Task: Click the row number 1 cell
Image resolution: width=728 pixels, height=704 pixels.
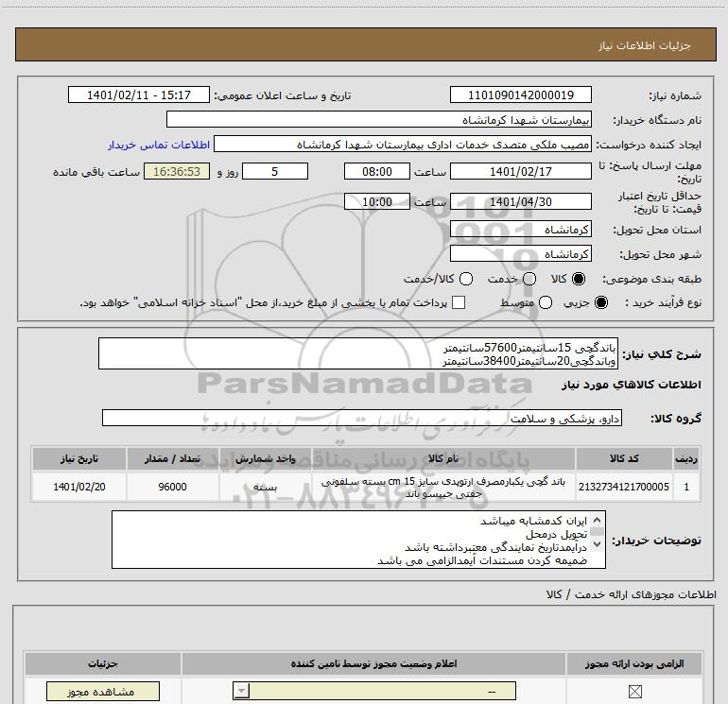Action: pos(686,487)
